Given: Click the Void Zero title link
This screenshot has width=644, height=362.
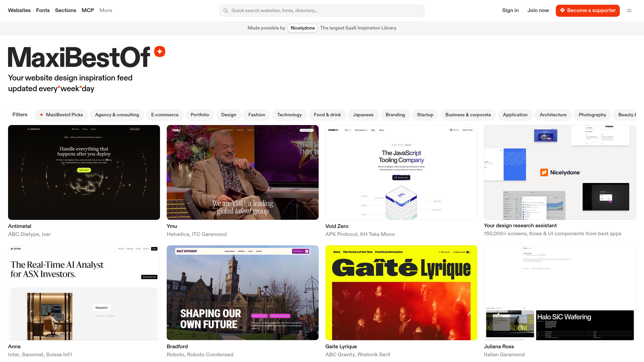Looking at the screenshot, I should [x=337, y=226].
